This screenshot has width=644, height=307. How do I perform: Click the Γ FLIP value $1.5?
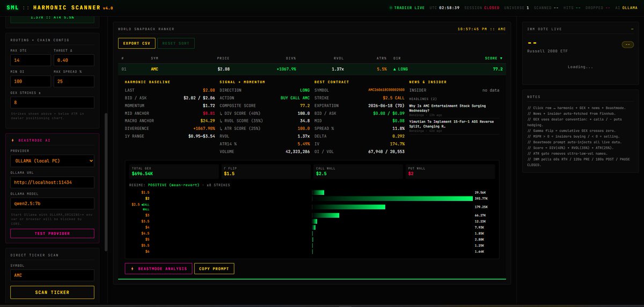pos(229,173)
